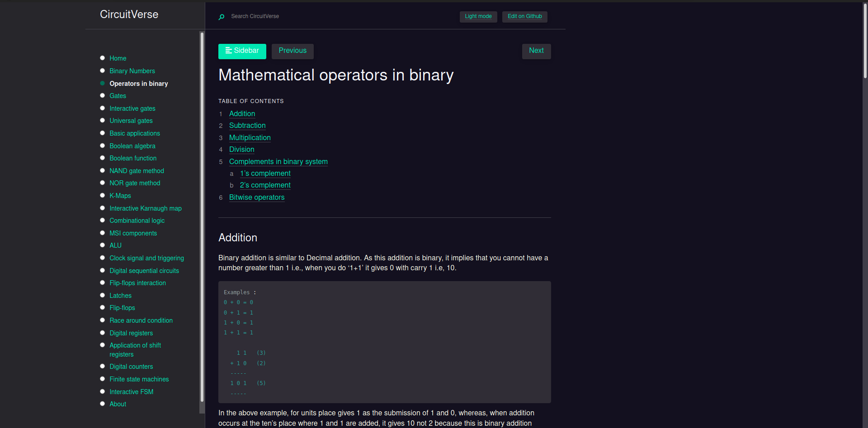
Task: Click the bullet next to Flip-flops
Action: point(103,307)
